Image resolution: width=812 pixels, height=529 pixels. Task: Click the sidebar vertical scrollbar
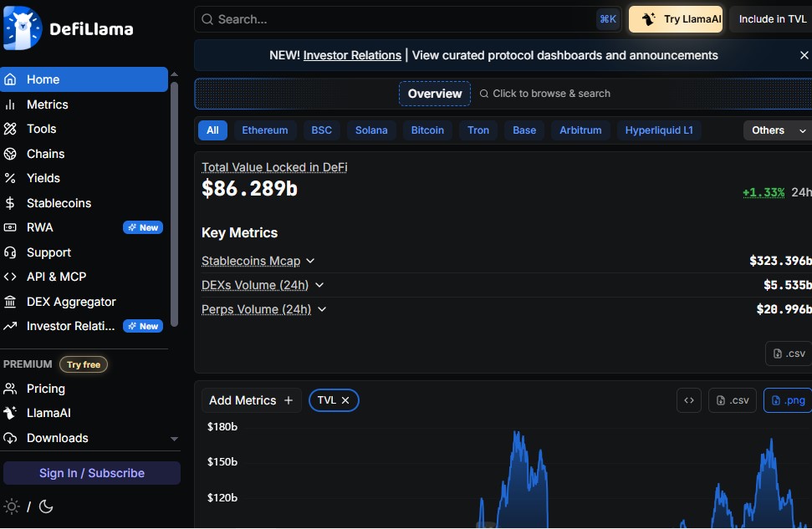[174, 205]
